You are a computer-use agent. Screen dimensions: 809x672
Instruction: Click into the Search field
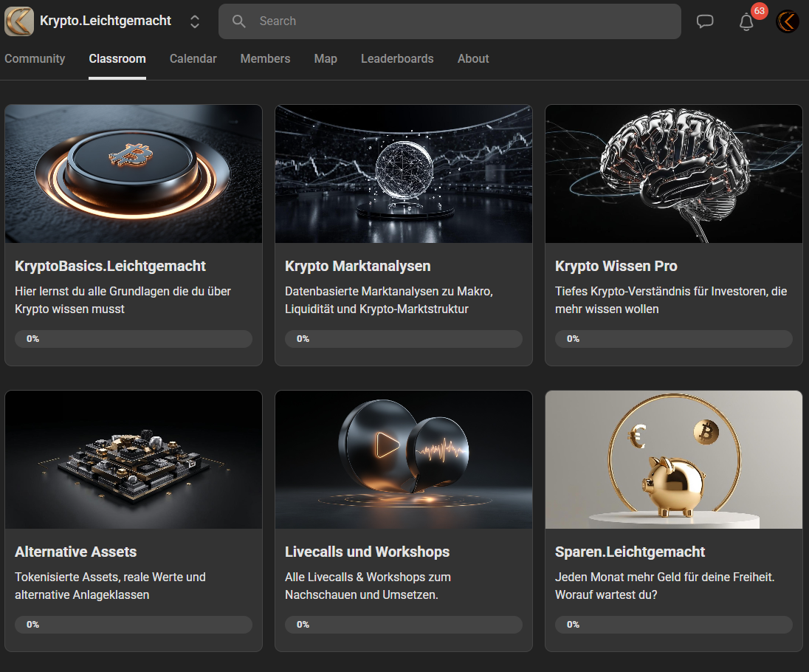[450, 21]
